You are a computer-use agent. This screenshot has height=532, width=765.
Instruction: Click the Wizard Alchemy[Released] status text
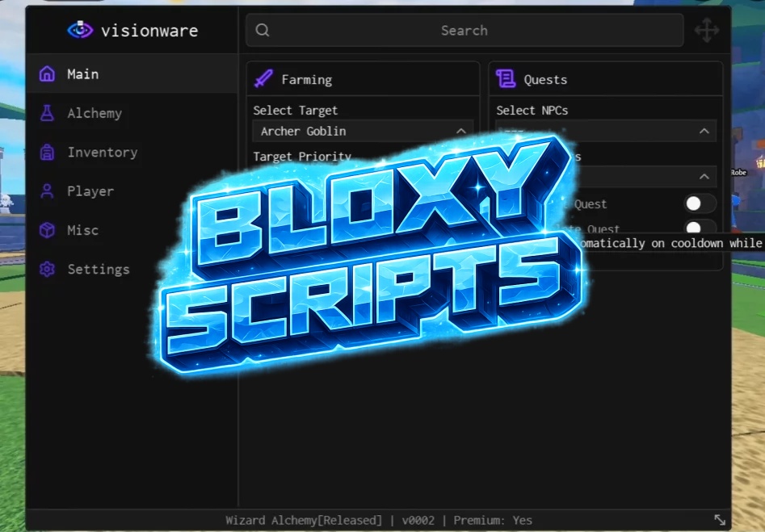(x=304, y=521)
